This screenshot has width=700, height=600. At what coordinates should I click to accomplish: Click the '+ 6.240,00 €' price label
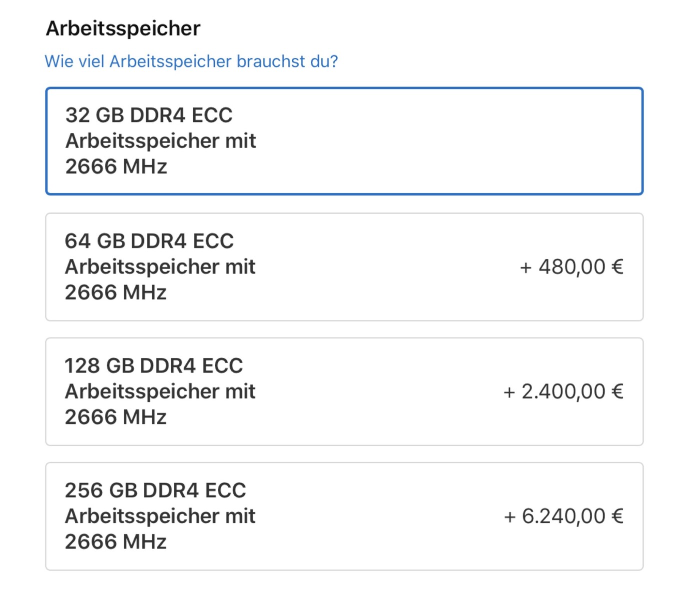pos(564,516)
